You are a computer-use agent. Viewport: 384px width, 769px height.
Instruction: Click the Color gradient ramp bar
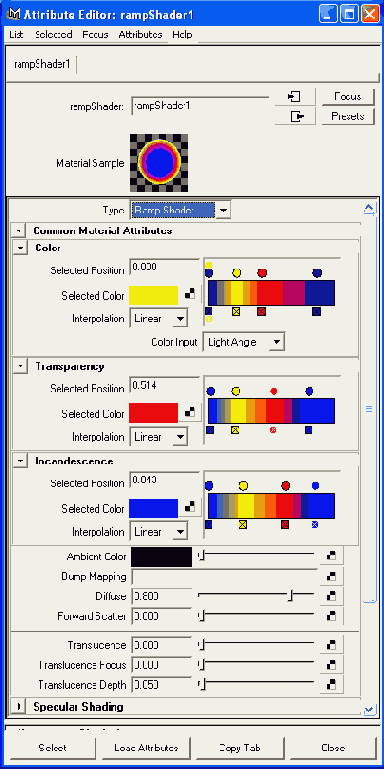tap(272, 293)
